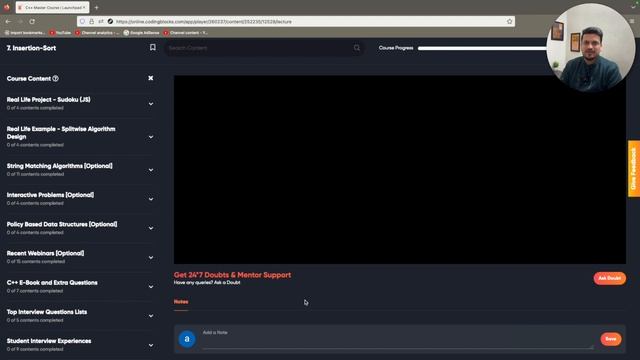640x360 pixels.
Task: Click the presenter webcam circle overlay
Action: [591, 47]
